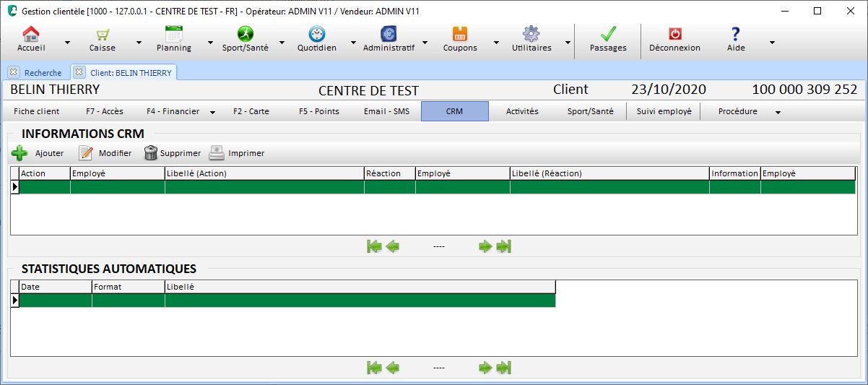Go to last CRM record arrow
This screenshot has width=868, height=385.
pyautogui.click(x=504, y=246)
